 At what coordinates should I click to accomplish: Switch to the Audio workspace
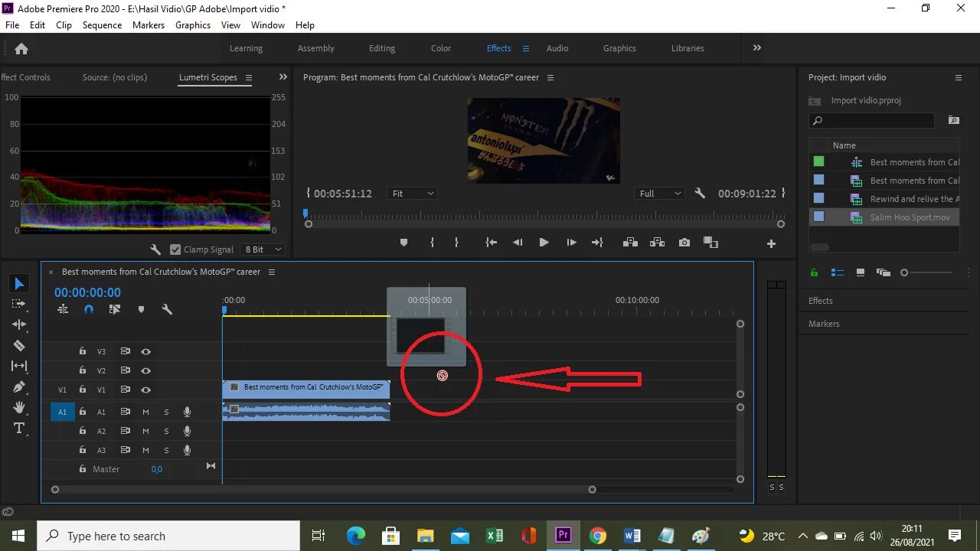[557, 48]
